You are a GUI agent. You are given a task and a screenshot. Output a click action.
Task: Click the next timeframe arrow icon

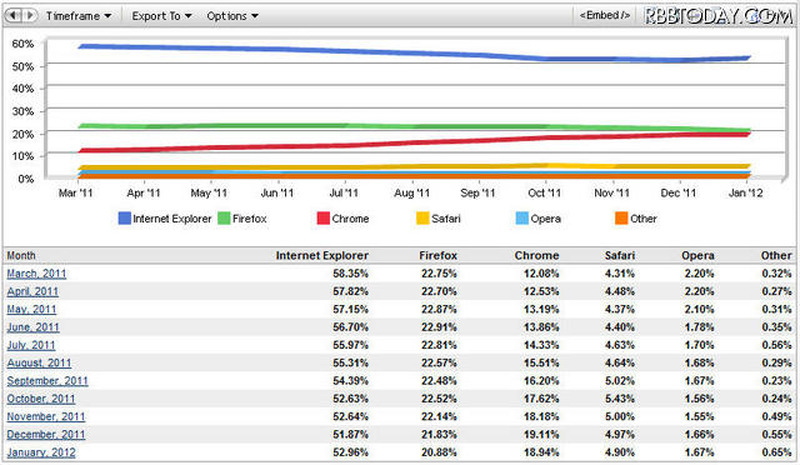pos(32,16)
